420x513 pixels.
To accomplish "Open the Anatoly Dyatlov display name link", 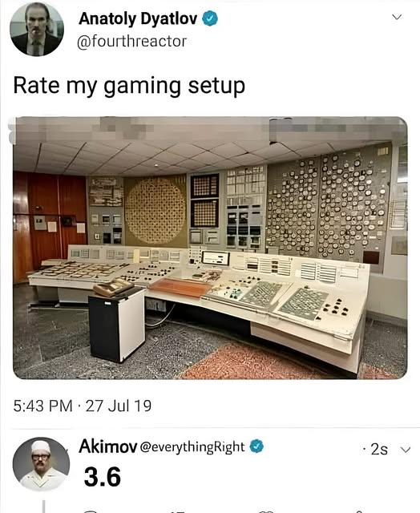I will tap(138, 19).
